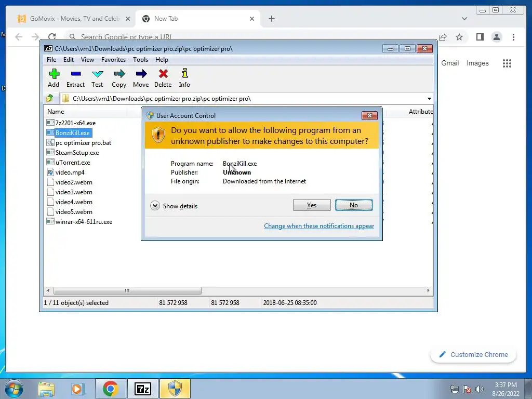The width and height of the screenshot is (532, 399).
Task: Select video3.webm file
Action: 70,192
